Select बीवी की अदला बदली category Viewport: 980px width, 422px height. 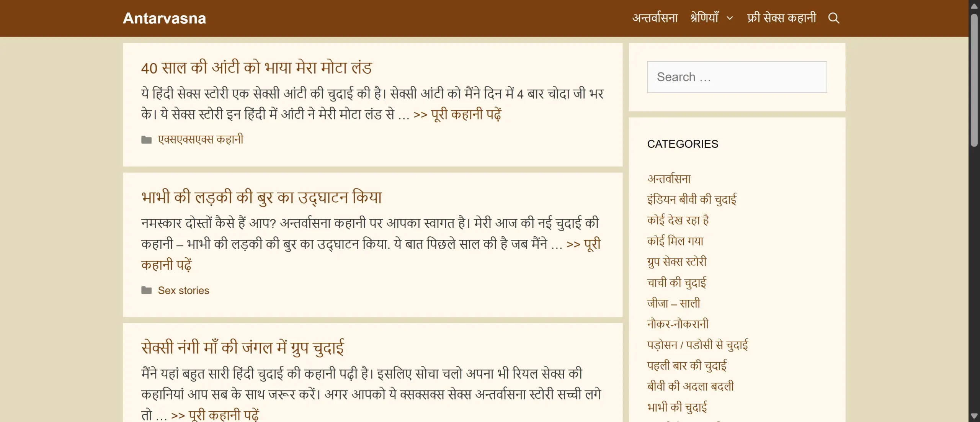pos(690,386)
